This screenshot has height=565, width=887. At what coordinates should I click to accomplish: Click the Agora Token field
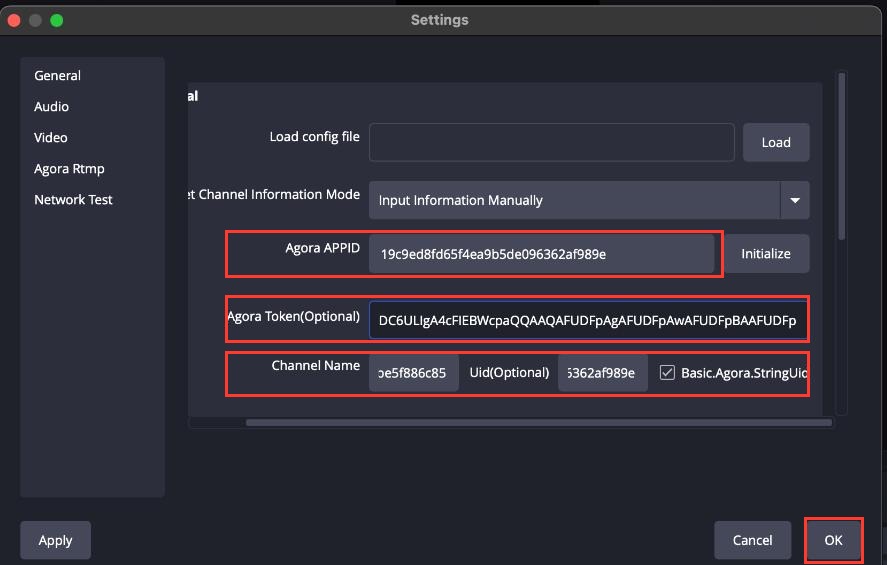pyautogui.click(x=588, y=320)
